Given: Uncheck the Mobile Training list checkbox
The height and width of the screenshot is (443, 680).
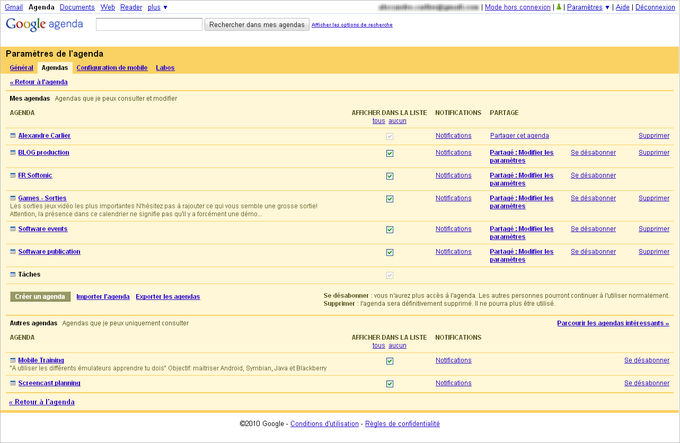Looking at the screenshot, I should 390,361.
